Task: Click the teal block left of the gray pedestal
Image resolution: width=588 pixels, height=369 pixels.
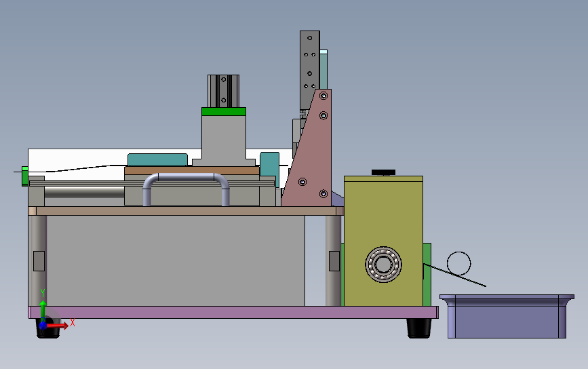Action: click(157, 160)
